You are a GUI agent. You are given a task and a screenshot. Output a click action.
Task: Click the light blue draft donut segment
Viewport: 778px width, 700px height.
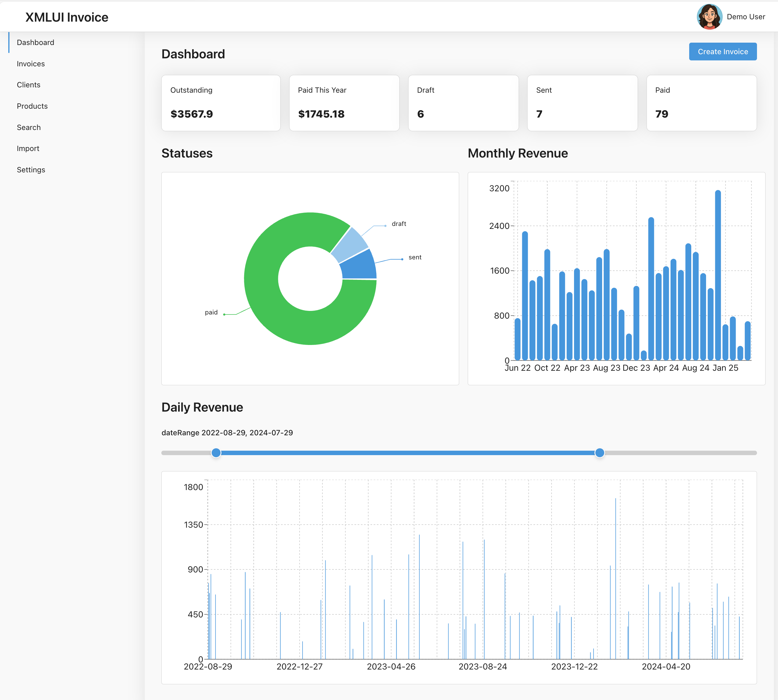point(349,244)
